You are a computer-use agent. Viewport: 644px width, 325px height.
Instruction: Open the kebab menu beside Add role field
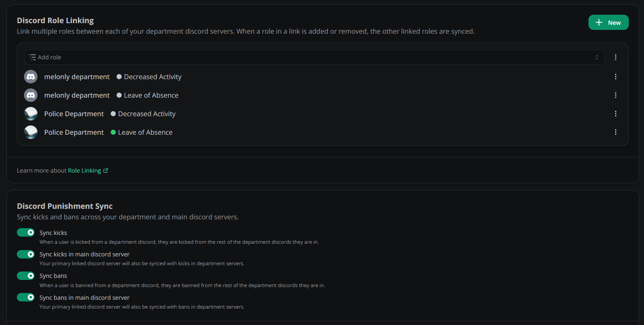(x=615, y=57)
